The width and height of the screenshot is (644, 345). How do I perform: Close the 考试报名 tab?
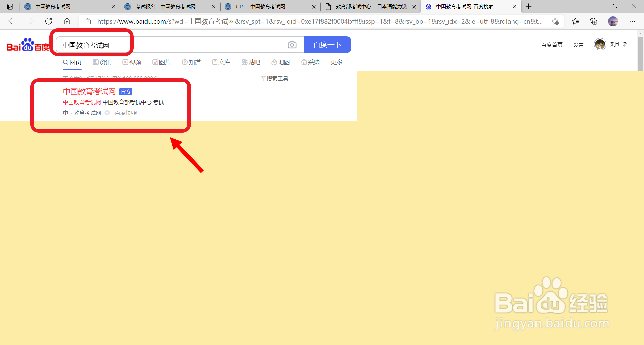214,7
